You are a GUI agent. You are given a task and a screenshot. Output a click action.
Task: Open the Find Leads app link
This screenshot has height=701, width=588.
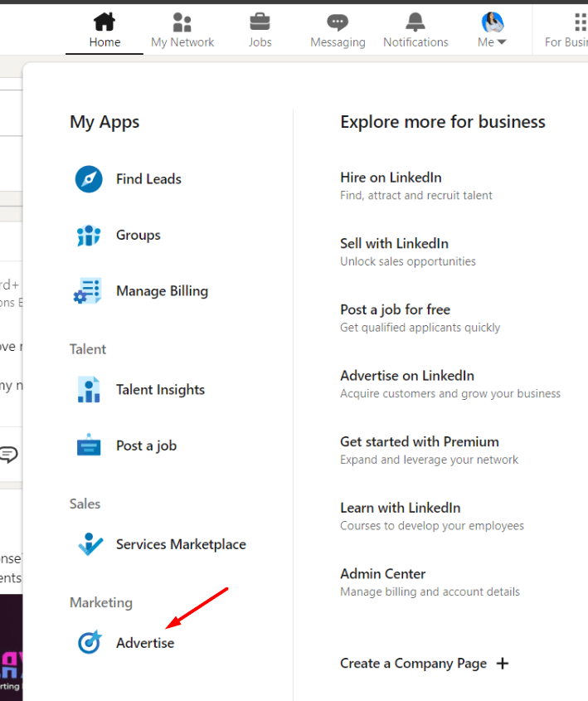pyautogui.click(x=148, y=179)
